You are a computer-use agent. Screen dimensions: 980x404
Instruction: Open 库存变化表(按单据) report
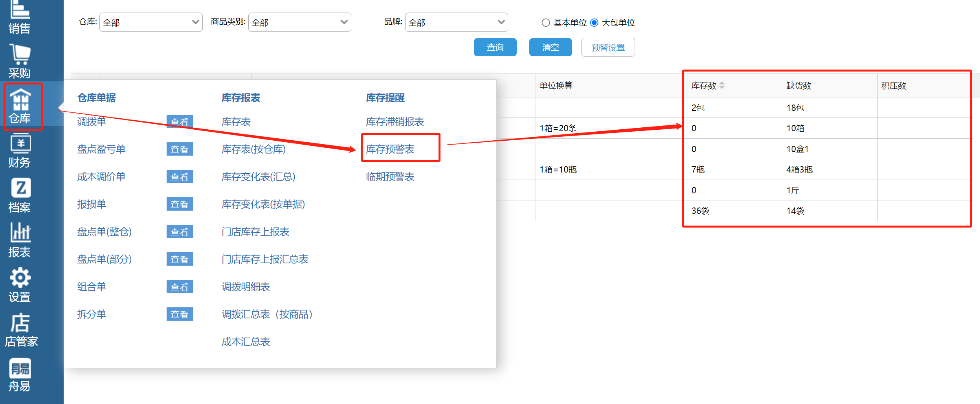(x=263, y=204)
